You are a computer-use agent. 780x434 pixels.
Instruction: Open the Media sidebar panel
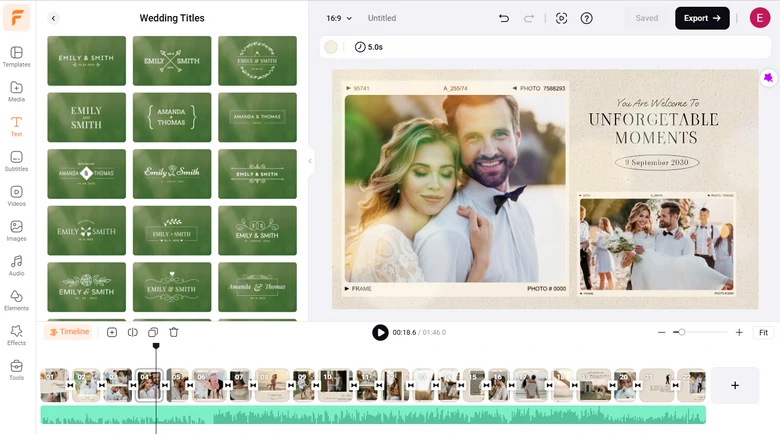(x=16, y=92)
